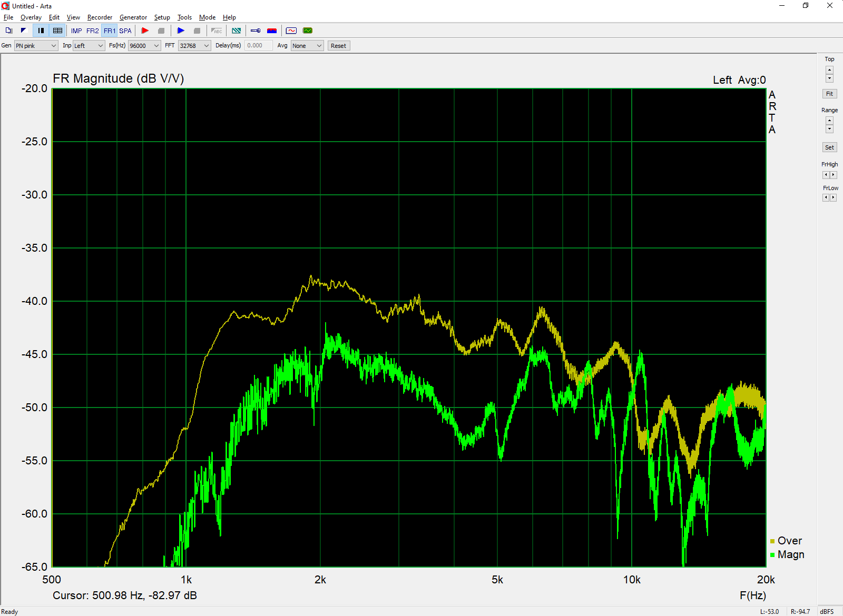Click the red curve graph icon
This screenshot has width=843, height=616.
[291, 31]
